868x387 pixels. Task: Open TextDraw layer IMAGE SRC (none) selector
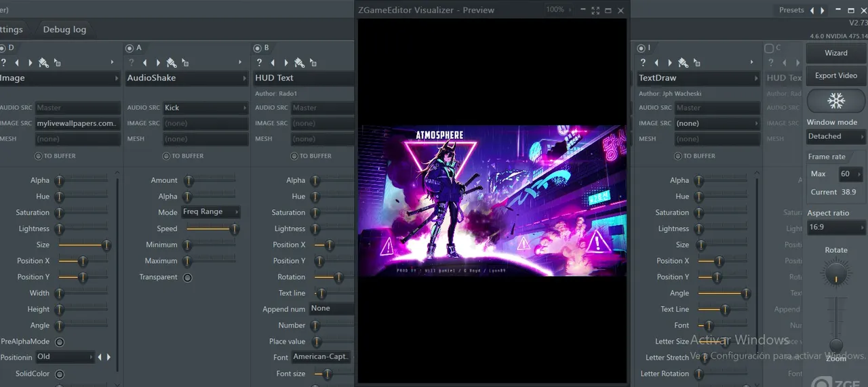point(717,123)
